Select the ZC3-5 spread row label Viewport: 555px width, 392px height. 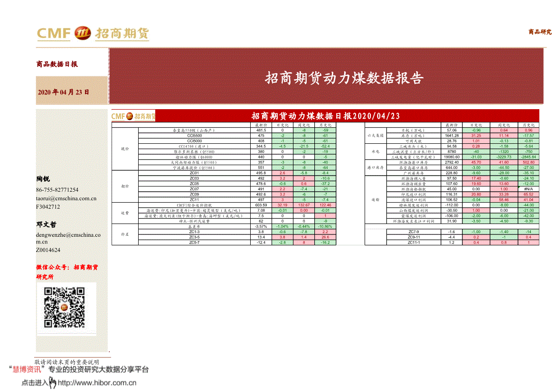(194, 237)
